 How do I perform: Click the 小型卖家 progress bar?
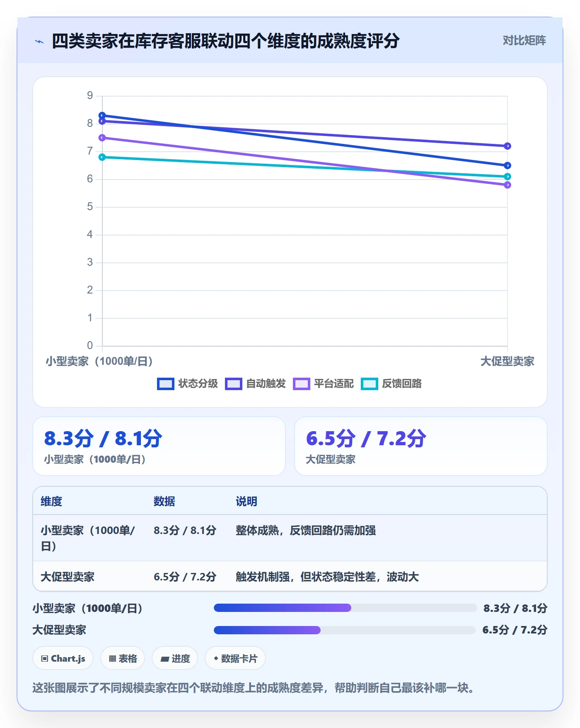click(x=345, y=608)
